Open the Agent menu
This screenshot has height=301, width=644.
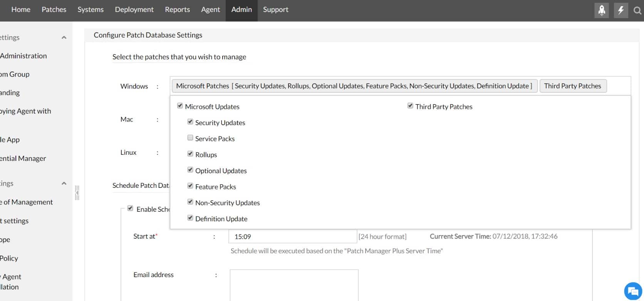[x=210, y=10]
